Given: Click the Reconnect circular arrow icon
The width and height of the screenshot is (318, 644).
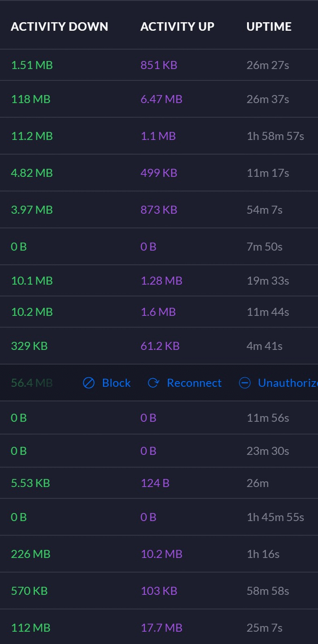Looking at the screenshot, I should (x=153, y=383).
